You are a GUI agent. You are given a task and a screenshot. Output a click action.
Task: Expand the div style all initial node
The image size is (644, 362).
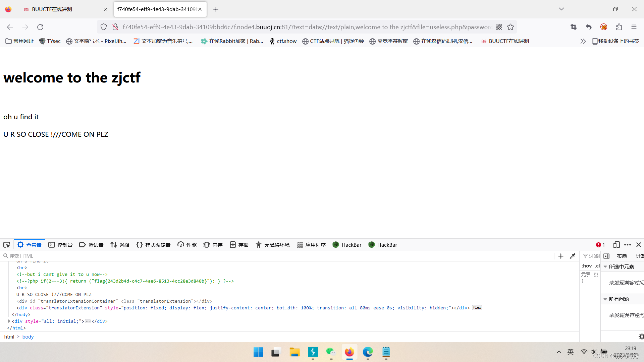coord(9,321)
